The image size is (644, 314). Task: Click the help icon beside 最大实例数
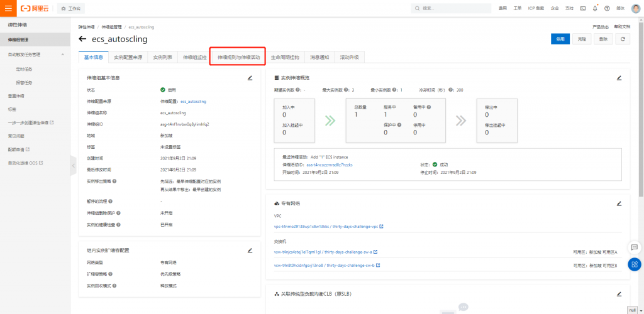coord(347,90)
